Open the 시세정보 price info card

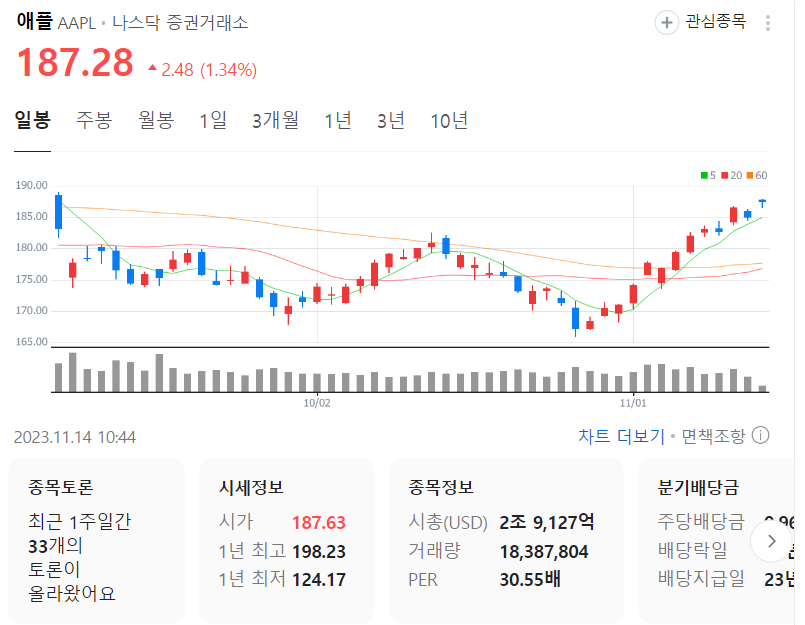(x=287, y=541)
